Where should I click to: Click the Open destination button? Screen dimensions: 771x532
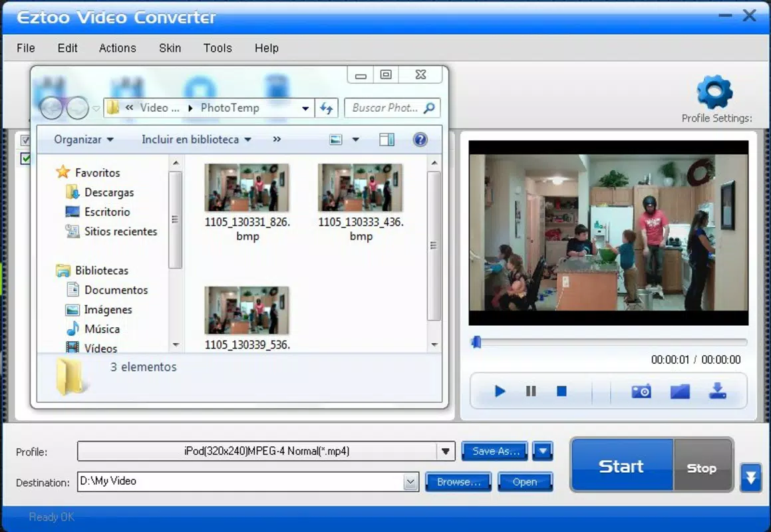click(x=525, y=482)
